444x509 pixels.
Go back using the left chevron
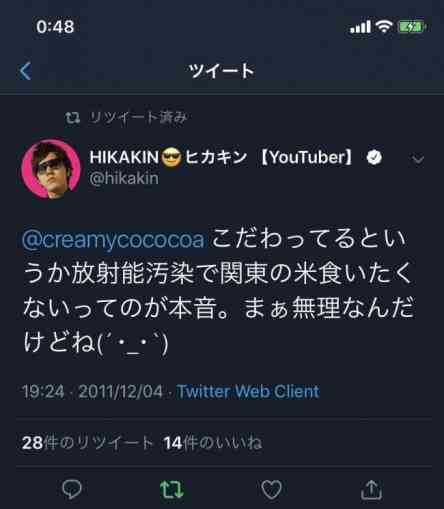click(25, 71)
